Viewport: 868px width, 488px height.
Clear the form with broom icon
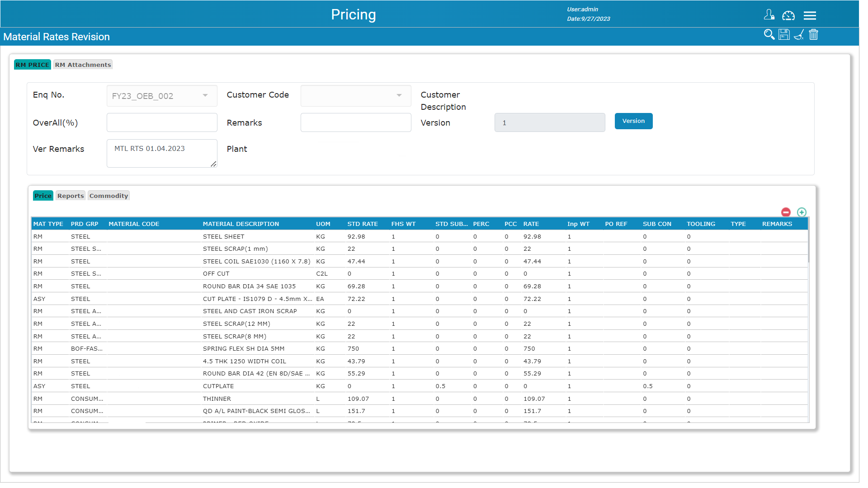[799, 35]
